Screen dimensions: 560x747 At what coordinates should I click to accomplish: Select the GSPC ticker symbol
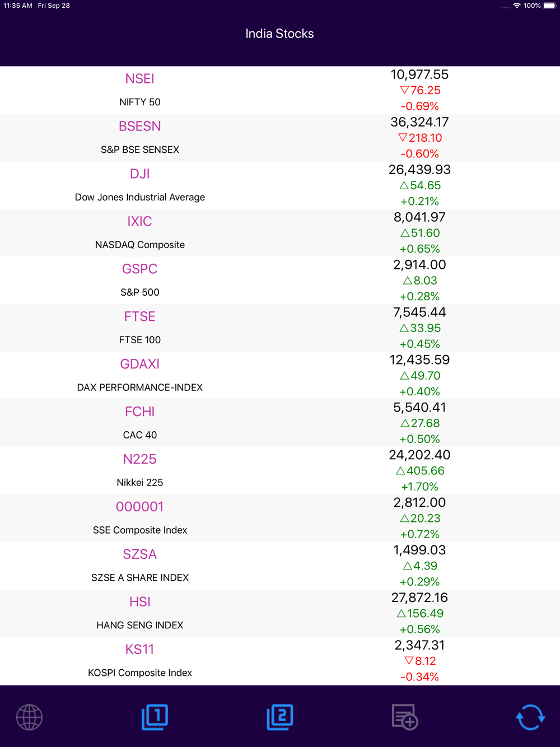140,269
